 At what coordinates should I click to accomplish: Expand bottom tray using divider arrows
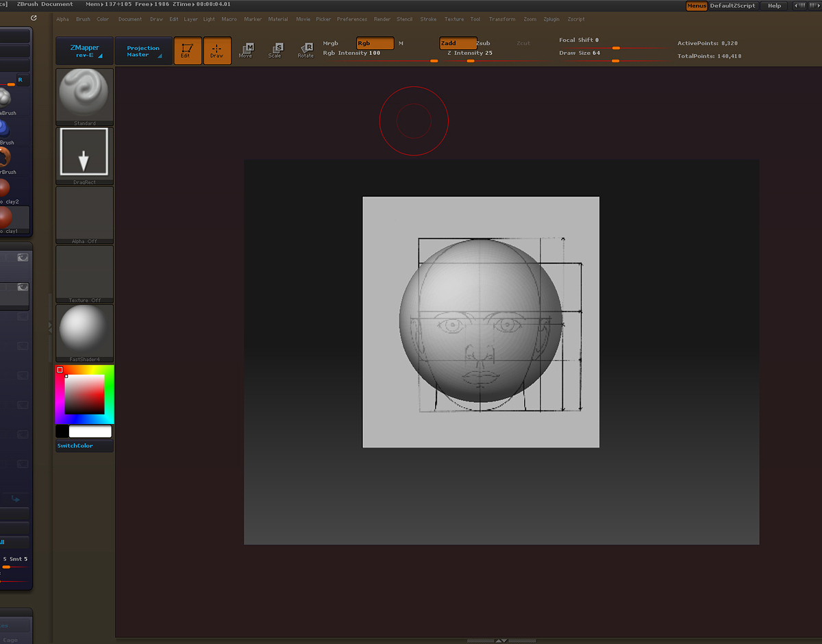501,641
